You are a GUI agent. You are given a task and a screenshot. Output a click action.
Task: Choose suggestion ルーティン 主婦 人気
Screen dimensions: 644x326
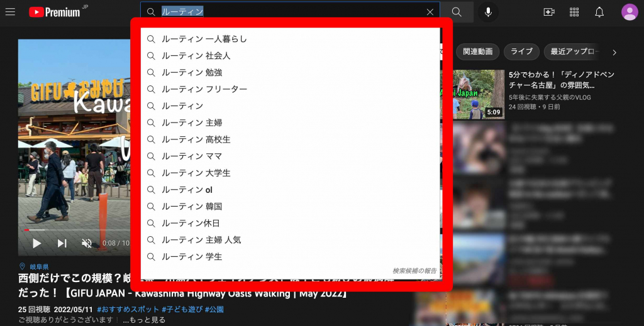pos(201,240)
